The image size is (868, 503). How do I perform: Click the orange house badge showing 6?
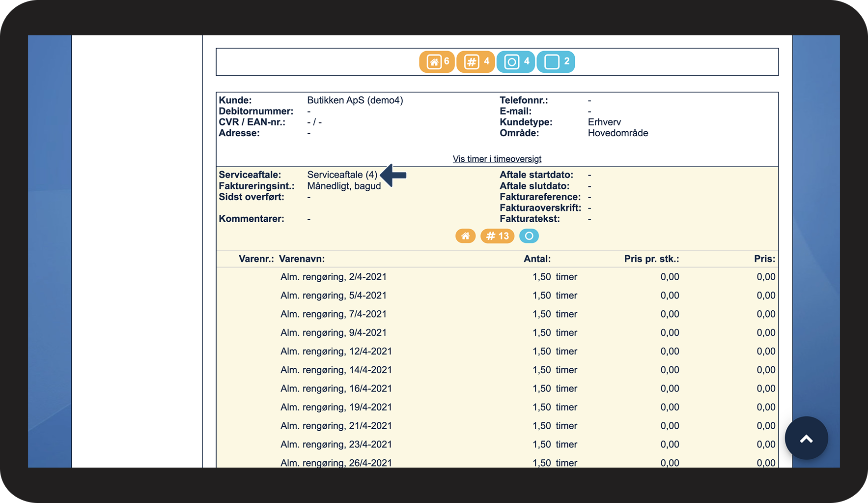point(437,62)
